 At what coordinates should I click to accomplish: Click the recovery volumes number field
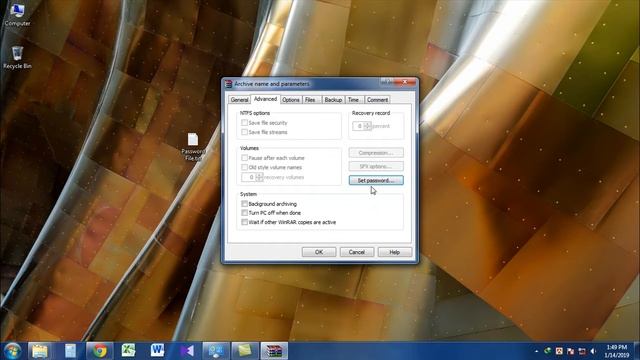click(249, 177)
